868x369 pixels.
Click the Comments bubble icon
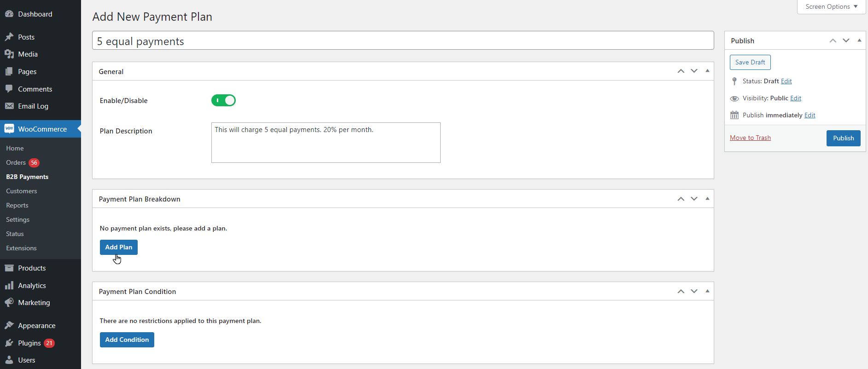pos(9,89)
